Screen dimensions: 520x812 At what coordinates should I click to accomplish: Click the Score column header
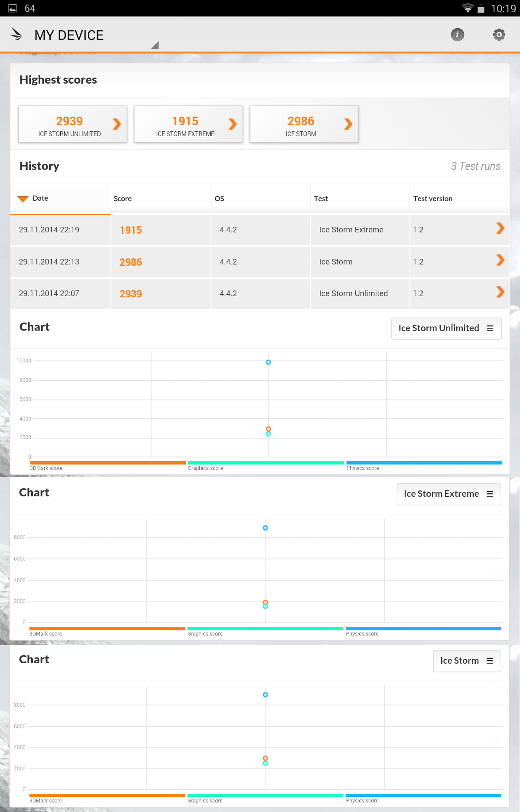coord(161,199)
